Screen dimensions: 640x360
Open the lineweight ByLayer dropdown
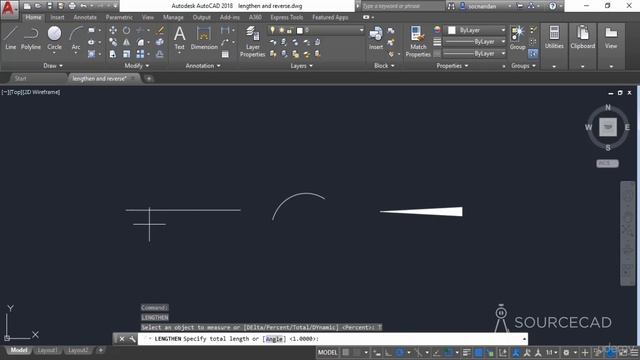[x=475, y=42]
